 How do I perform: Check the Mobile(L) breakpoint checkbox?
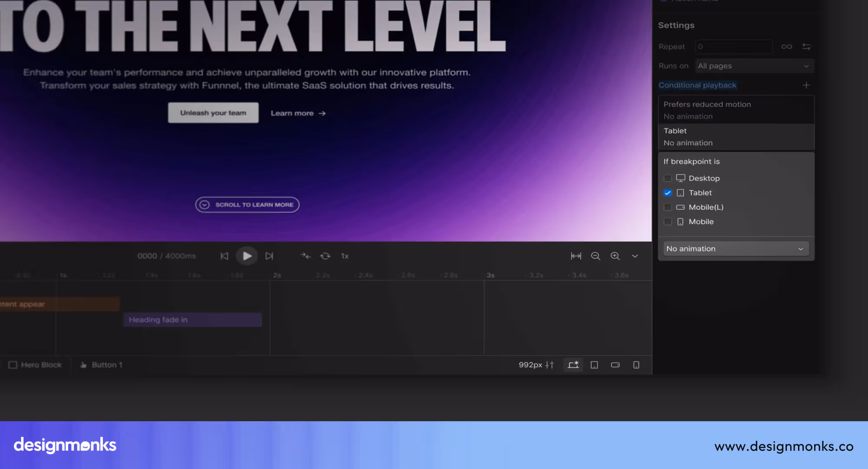pos(668,208)
